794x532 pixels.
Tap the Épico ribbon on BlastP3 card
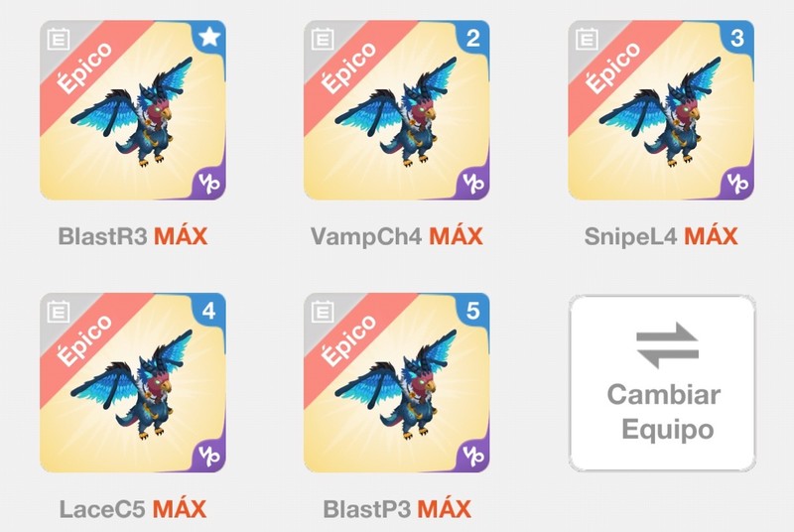(349, 339)
